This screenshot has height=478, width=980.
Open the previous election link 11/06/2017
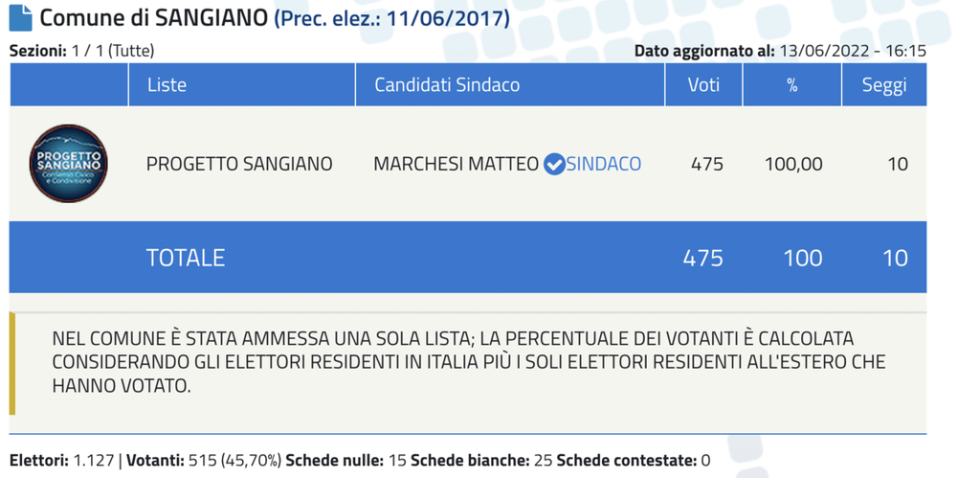click(x=392, y=19)
